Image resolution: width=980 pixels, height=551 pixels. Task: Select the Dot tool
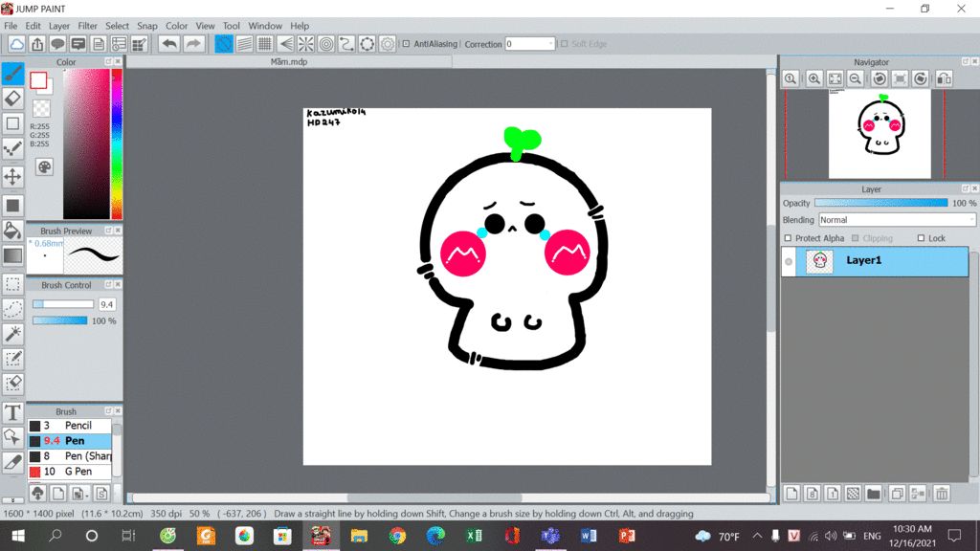[12, 148]
